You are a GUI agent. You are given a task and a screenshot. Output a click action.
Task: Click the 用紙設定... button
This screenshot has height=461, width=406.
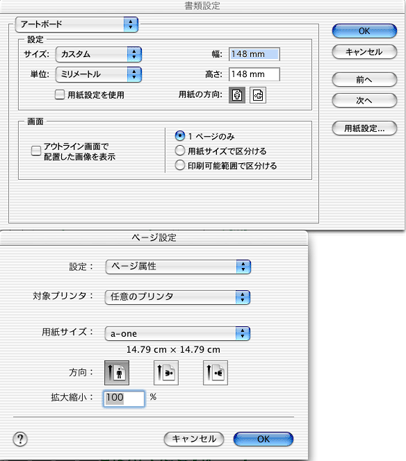coord(364,128)
